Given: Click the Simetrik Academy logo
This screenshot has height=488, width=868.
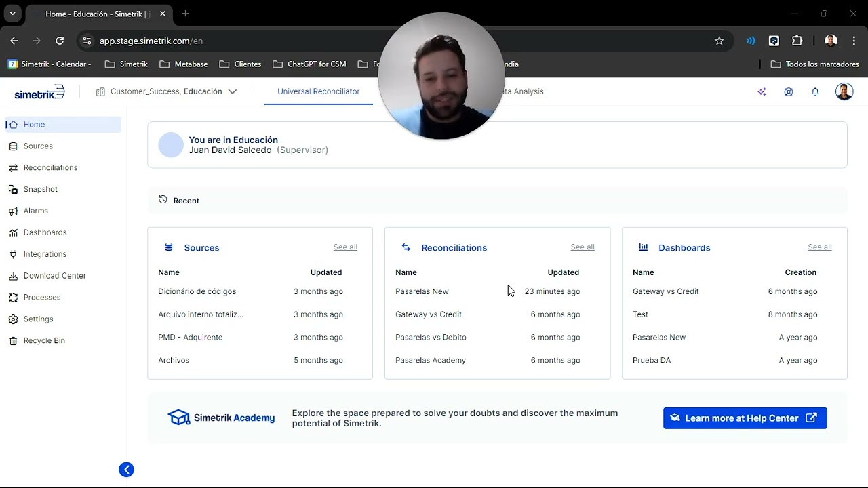Looking at the screenshot, I should [221, 418].
